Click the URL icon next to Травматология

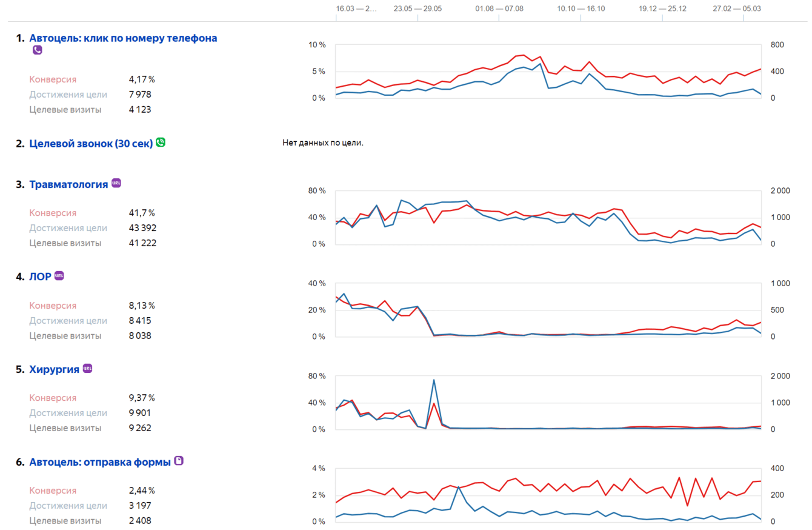tap(116, 183)
